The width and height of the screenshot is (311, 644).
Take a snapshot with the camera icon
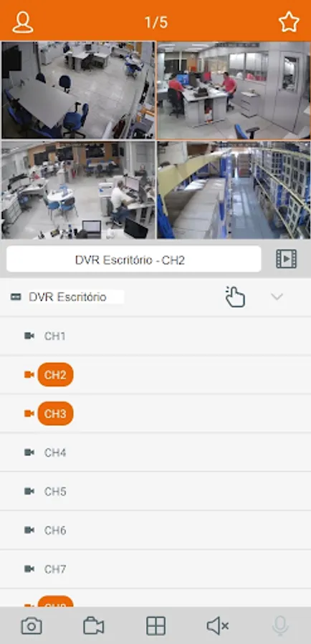click(x=32, y=626)
